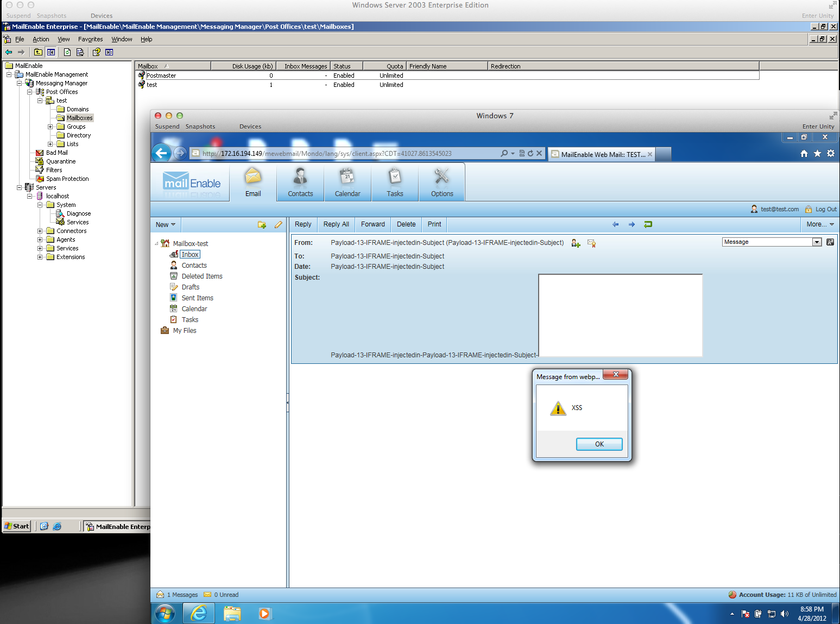Screen dimensions: 840x624
Task: Go to previous message arrow in webmail
Action: pos(615,224)
